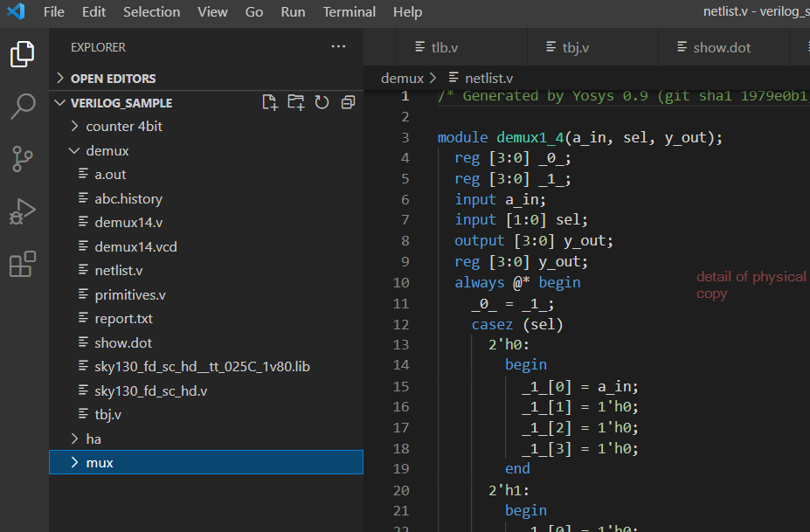Click file icon beside report.txt
This screenshot has width=810, height=532.
pos(83,318)
